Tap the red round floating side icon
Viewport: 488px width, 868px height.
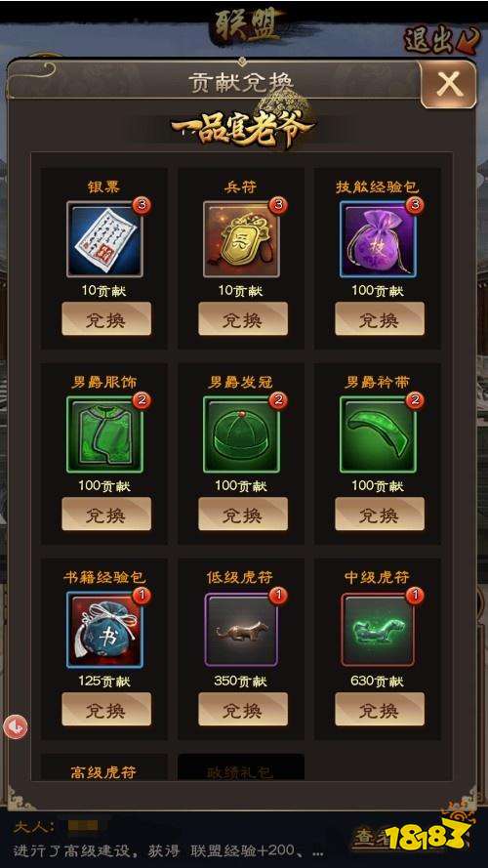pos(15,726)
